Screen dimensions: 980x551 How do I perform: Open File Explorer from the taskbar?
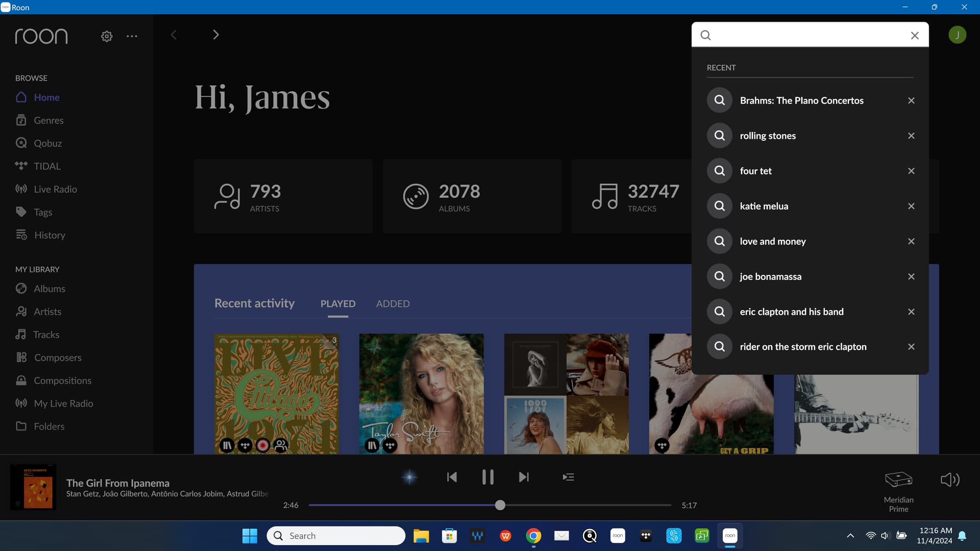[421, 536]
